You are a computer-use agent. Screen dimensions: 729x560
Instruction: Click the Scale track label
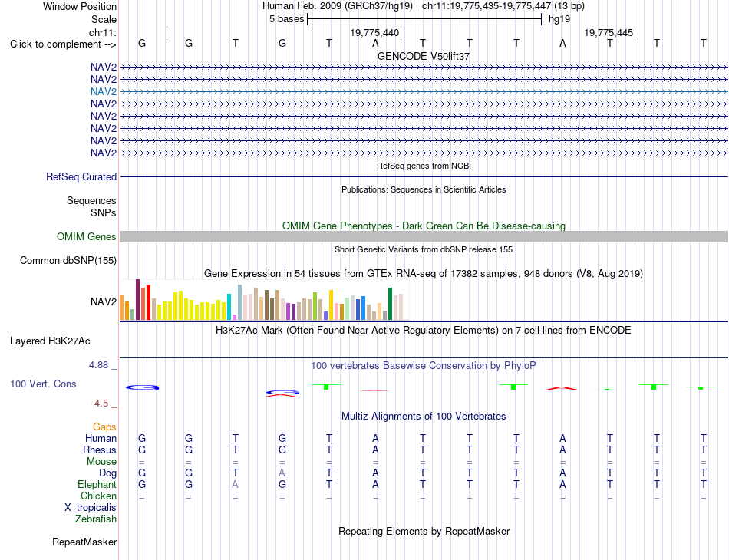click(x=104, y=19)
